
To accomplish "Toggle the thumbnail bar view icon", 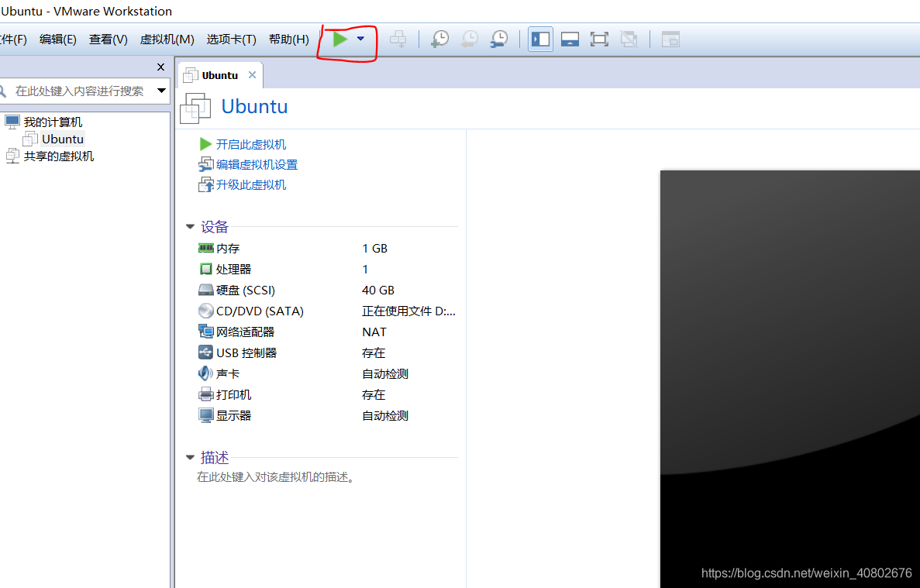I will [570, 40].
